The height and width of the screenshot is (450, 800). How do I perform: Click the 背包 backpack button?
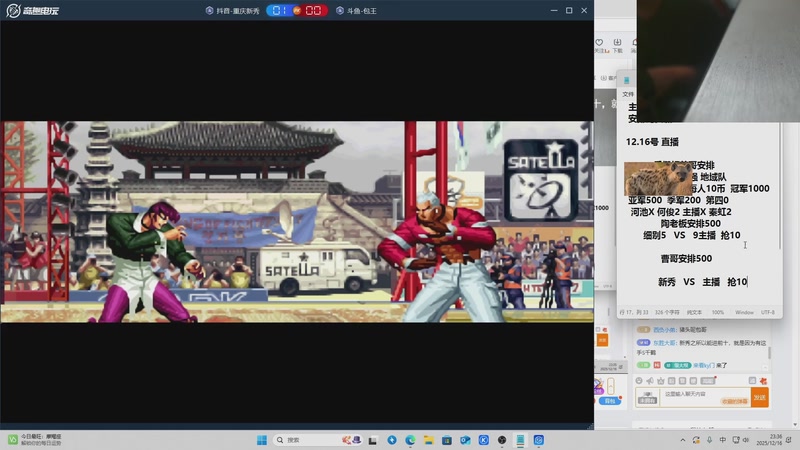point(610,401)
